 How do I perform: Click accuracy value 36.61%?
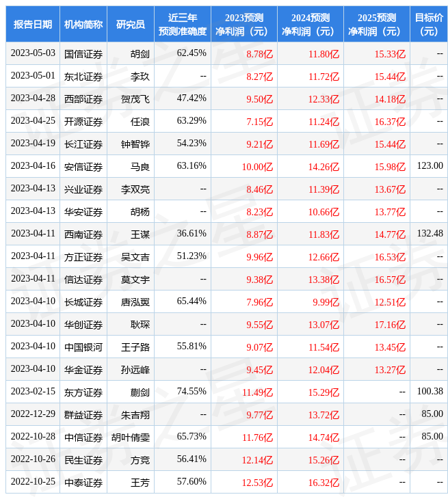(192, 234)
